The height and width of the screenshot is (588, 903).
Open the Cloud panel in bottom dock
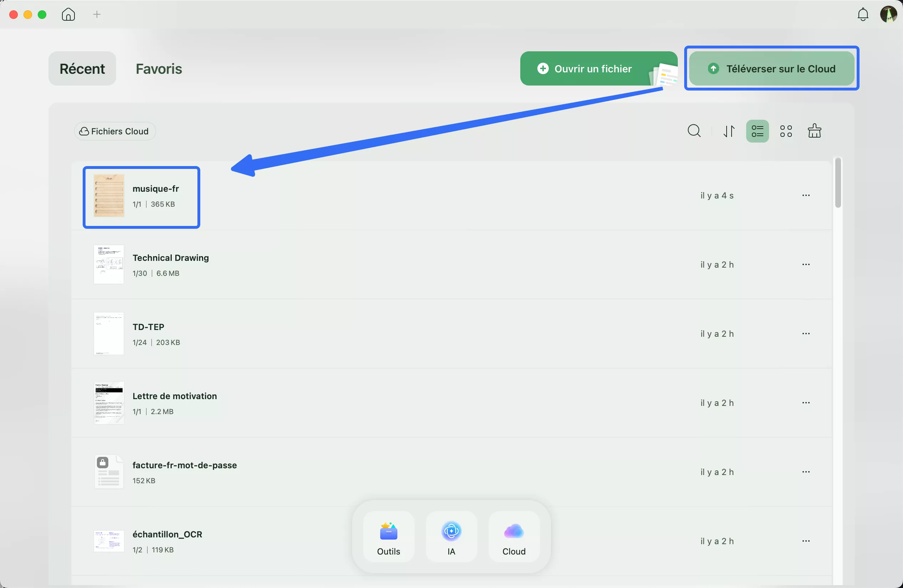(x=514, y=537)
